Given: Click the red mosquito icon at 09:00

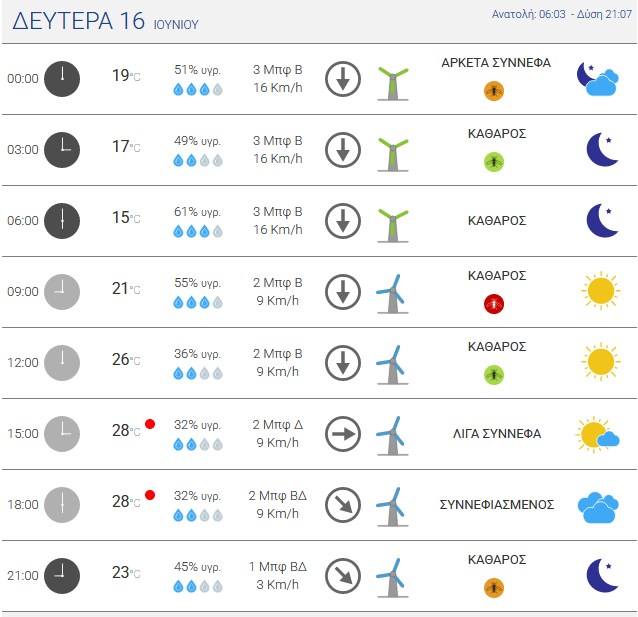Looking at the screenshot, I should pyautogui.click(x=494, y=304).
